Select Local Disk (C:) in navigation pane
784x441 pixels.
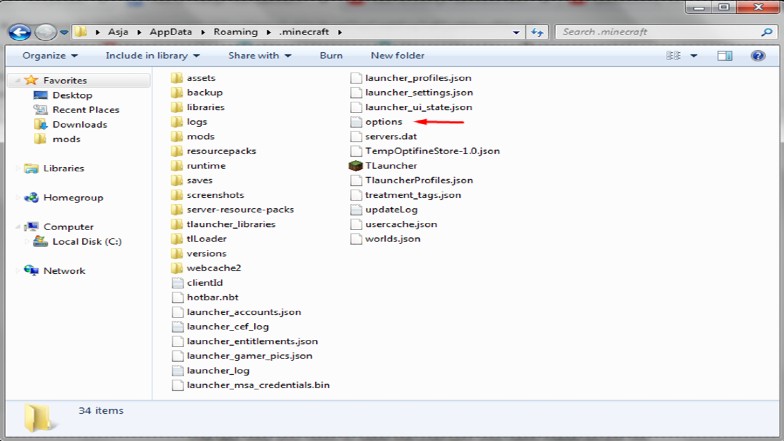(86, 242)
